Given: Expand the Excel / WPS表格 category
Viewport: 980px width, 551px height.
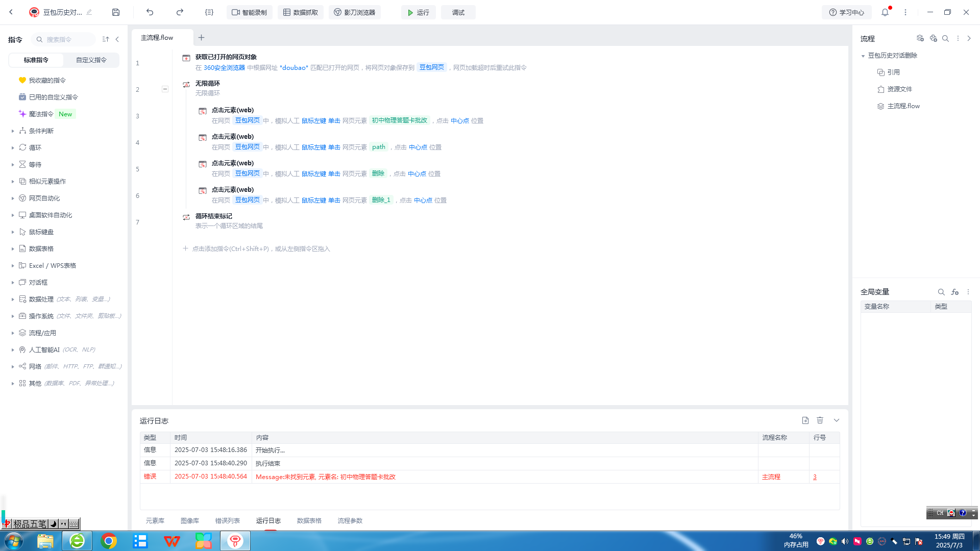Looking at the screenshot, I should pyautogui.click(x=13, y=266).
